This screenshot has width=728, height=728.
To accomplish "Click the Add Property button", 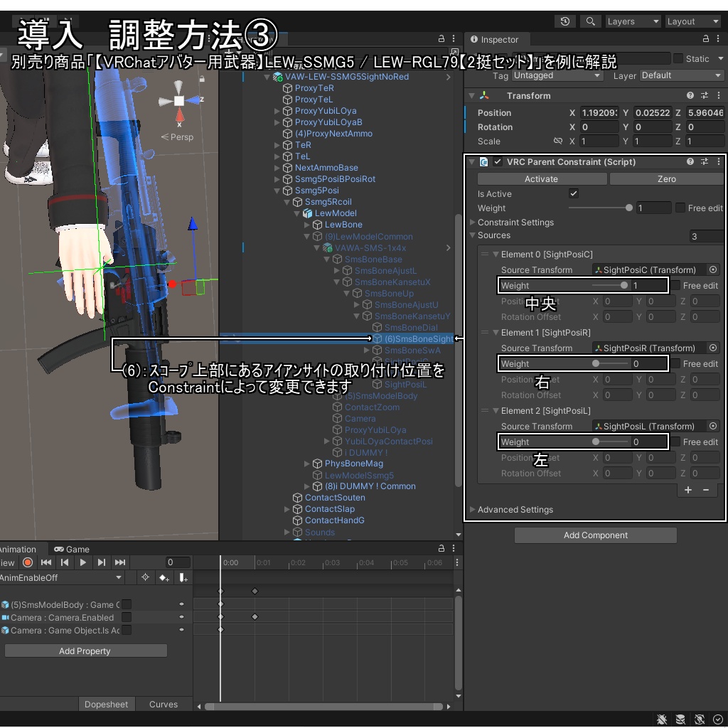I will point(85,651).
